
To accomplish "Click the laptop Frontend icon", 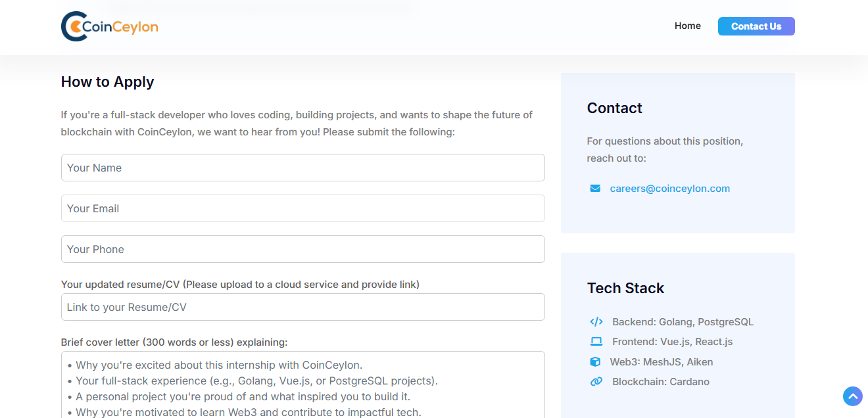I will [x=596, y=342].
